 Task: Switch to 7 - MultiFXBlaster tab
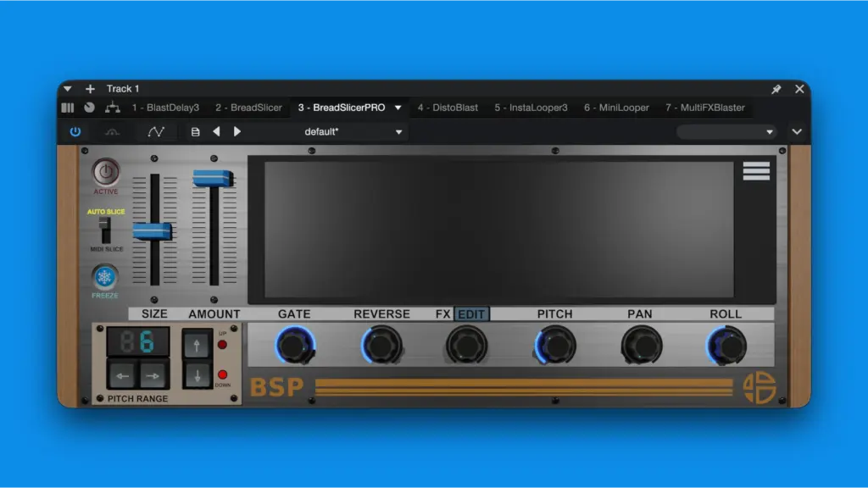coord(705,108)
